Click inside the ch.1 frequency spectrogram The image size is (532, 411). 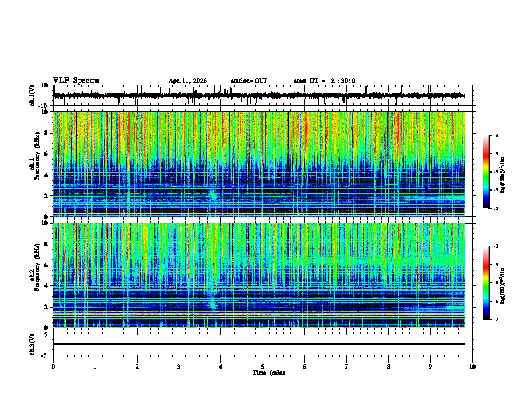[x=259, y=164]
